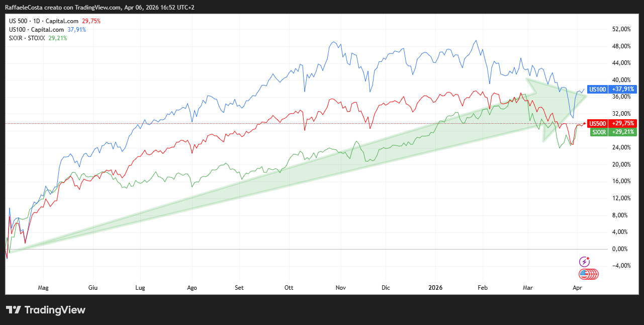
Task: Select the red US500 price scale label
Action: coord(597,124)
